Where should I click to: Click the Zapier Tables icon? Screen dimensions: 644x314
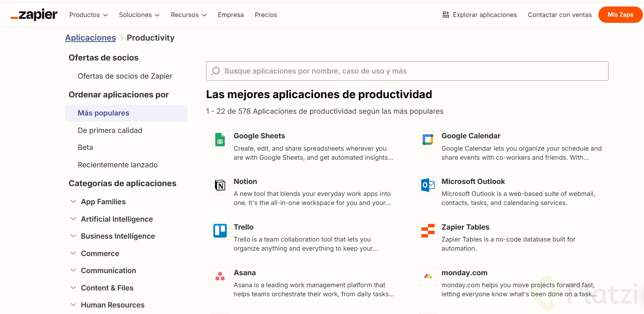click(x=428, y=231)
